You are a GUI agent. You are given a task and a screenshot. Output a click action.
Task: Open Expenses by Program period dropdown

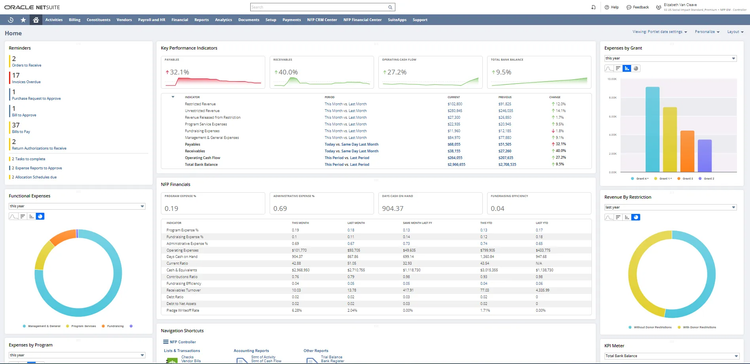(x=77, y=355)
